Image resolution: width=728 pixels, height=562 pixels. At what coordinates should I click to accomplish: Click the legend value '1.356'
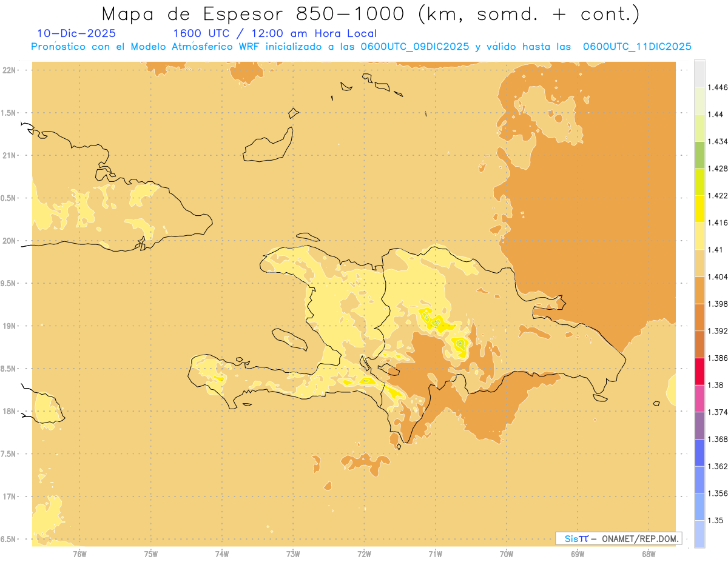click(718, 493)
